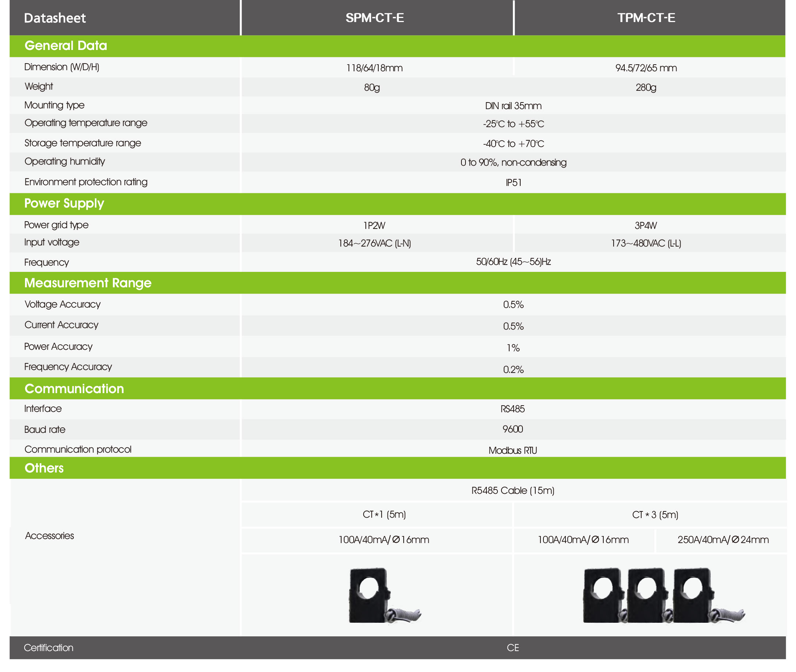Click the Certification footer label
Screen dimensions: 796x672
tap(49, 648)
